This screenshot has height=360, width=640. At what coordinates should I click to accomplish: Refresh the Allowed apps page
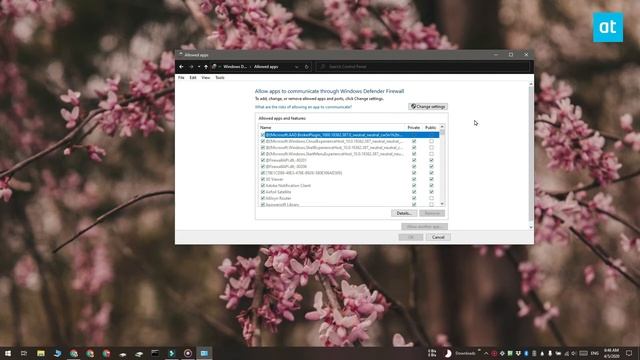(x=307, y=67)
